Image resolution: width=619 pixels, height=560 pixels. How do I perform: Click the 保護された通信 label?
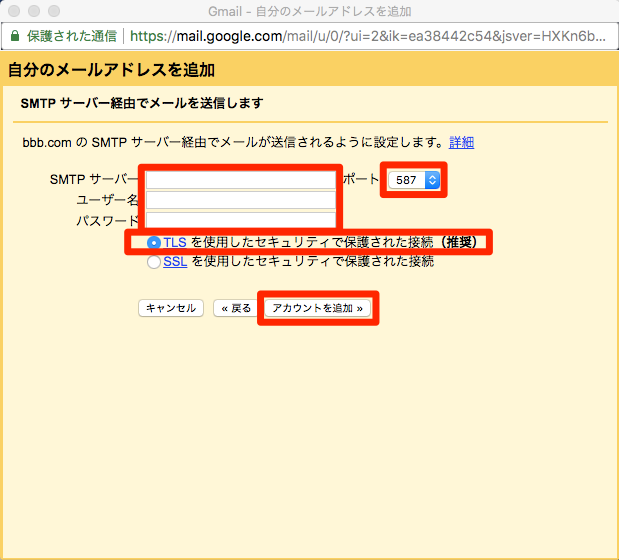pos(72,36)
